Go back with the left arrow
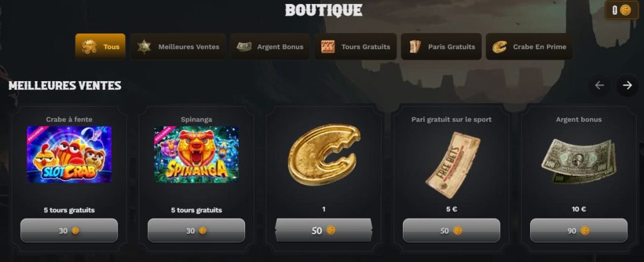The height and width of the screenshot is (262, 644). coord(599,85)
